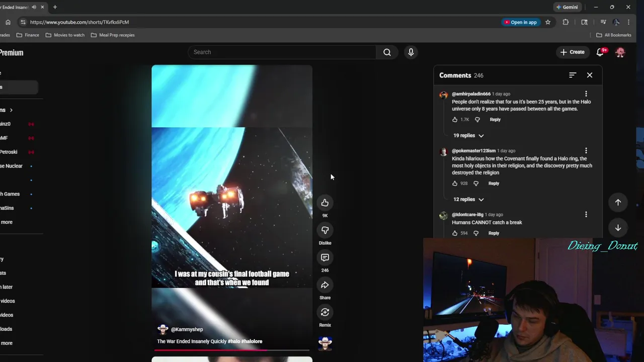Open the #halolore hashtag
This screenshot has height=362, width=644.
[x=252, y=341]
